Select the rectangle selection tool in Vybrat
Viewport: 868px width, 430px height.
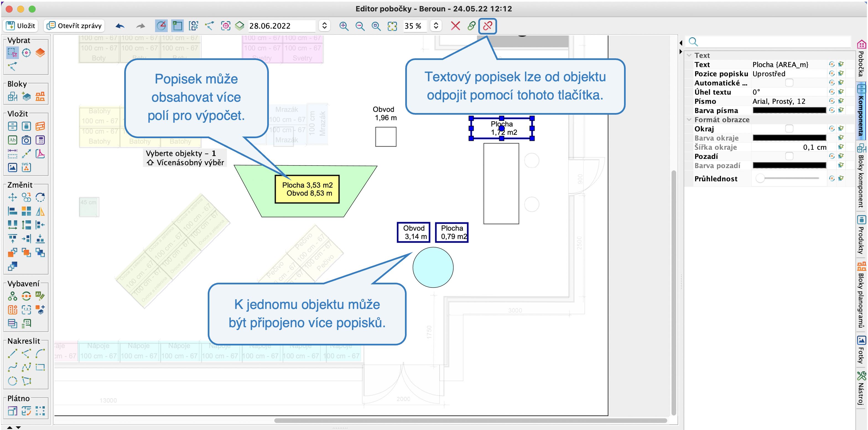pyautogui.click(x=12, y=53)
